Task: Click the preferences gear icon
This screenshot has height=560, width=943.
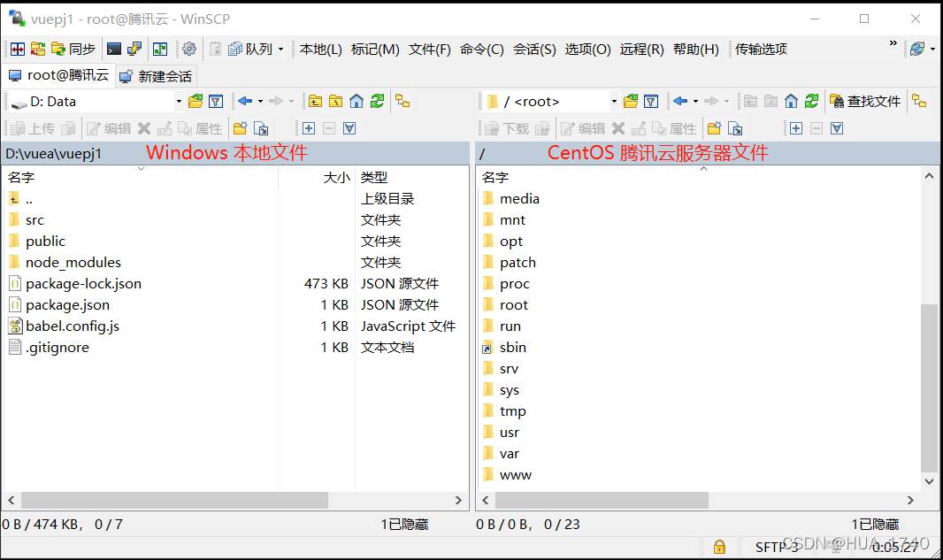Action: click(x=188, y=50)
